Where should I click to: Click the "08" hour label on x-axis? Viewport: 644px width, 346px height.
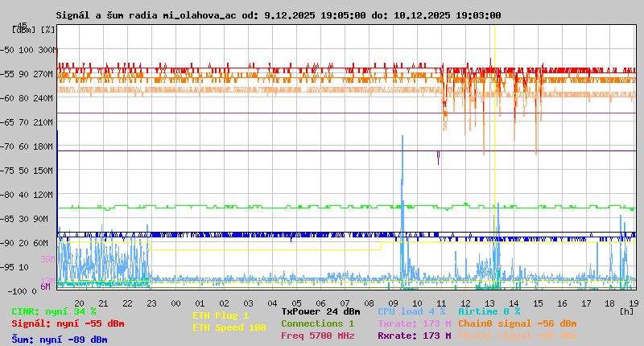(x=369, y=303)
